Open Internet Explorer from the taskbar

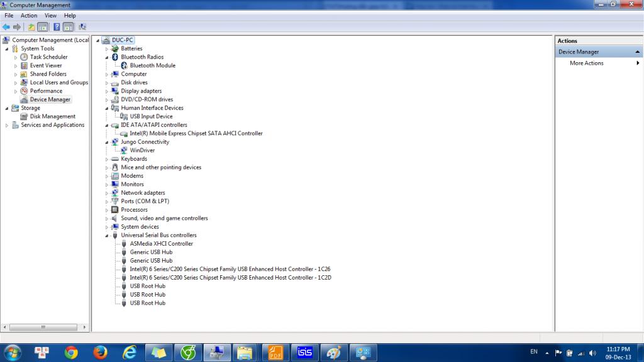tap(130, 353)
